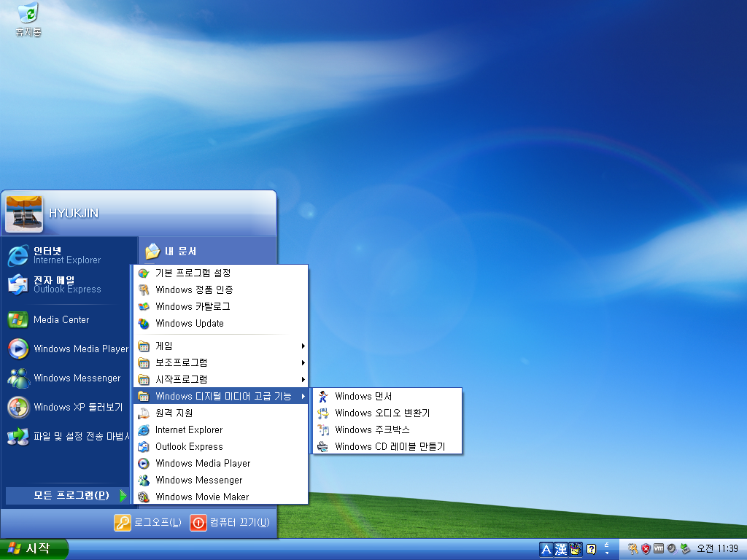Click the safely remove hardware tray icon

(x=685, y=549)
